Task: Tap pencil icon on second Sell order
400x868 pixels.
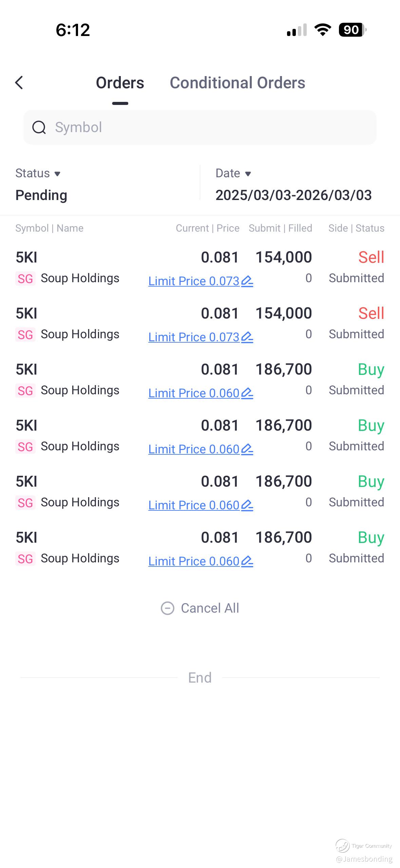Action: coord(247,337)
